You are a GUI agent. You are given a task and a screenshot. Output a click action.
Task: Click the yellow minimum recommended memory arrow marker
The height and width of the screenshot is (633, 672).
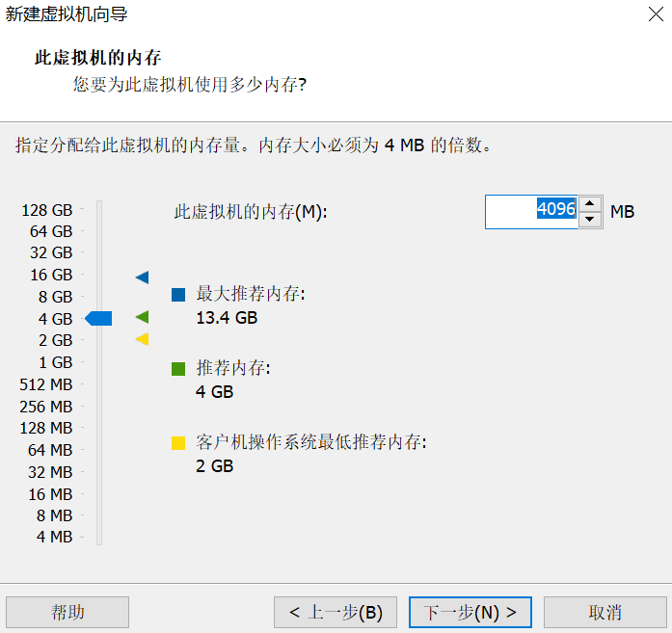click(143, 339)
